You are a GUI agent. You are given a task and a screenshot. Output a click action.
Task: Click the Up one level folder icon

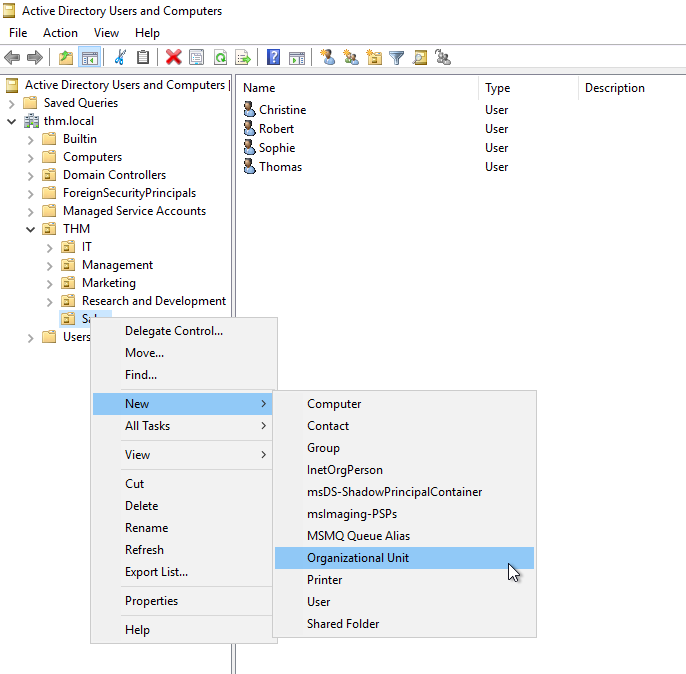point(66,57)
